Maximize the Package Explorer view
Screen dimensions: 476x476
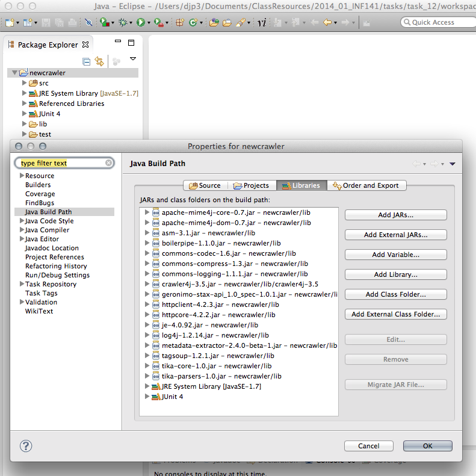click(131, 43)
